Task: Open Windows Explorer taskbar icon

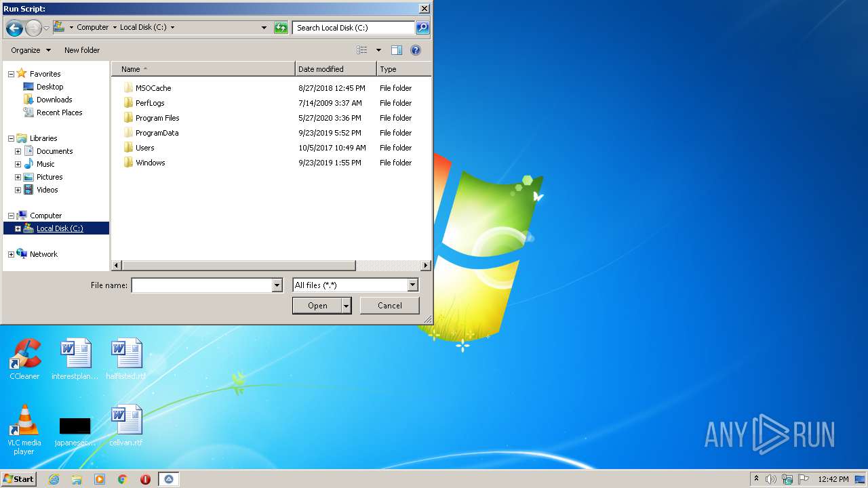Action: click(77, 479)
